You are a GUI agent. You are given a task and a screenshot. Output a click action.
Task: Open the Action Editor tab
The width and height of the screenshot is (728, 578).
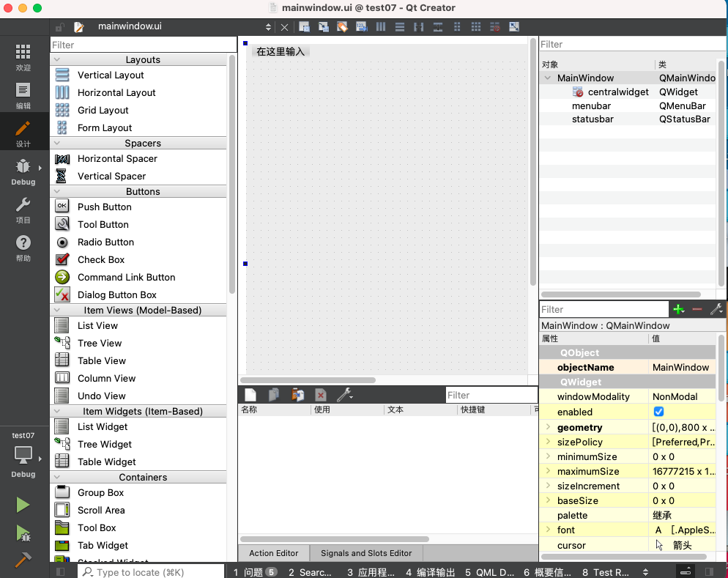click(x=274, y=553)
